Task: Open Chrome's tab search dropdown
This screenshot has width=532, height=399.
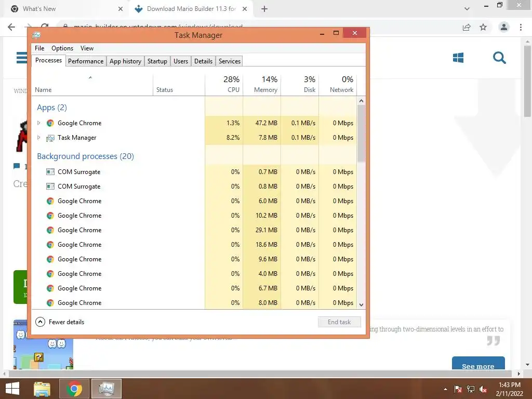Action: pyautogui.click(x=467, y=9)
